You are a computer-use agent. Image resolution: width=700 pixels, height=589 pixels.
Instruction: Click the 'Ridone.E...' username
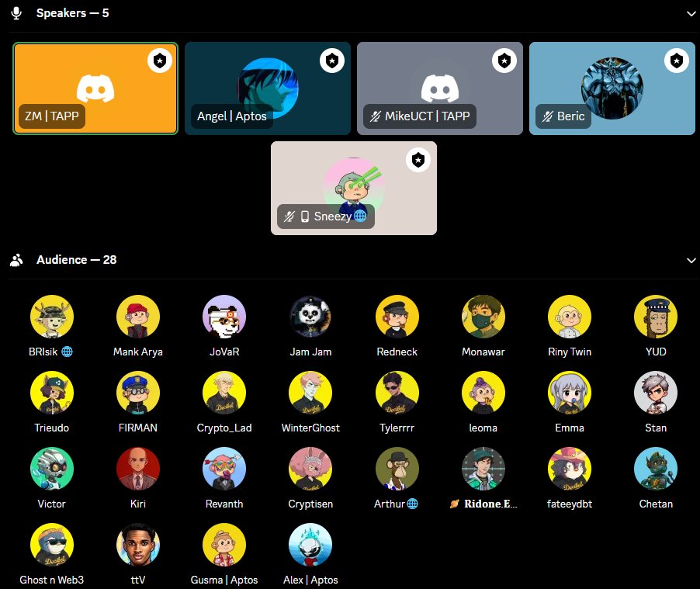490,504
